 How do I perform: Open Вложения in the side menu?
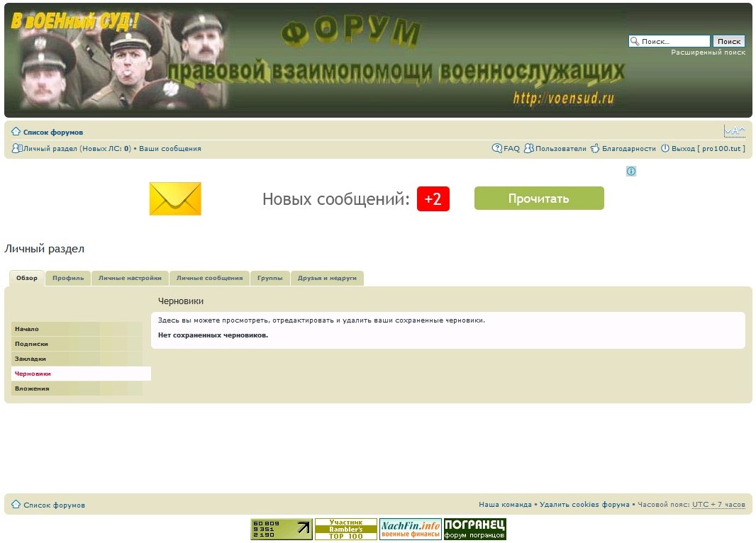pos(32,388)
